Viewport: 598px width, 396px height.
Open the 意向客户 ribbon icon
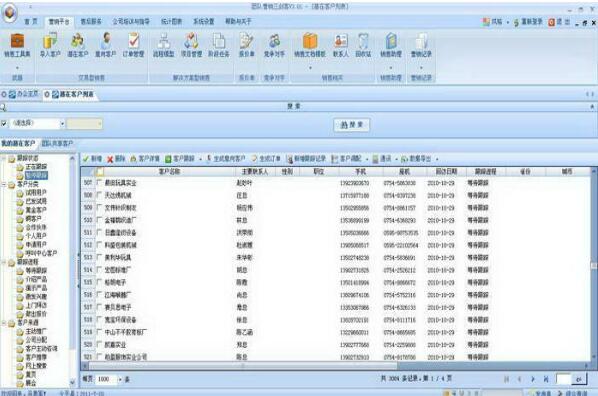[106, 40]
